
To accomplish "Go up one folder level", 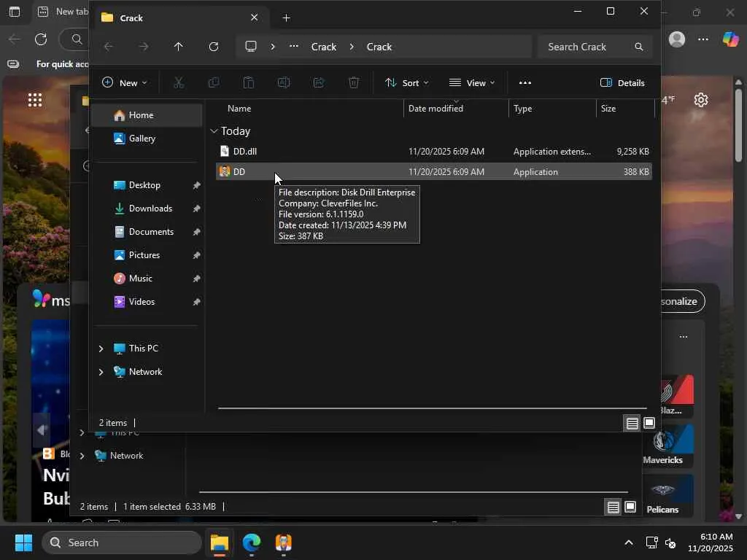I will 178,47.
